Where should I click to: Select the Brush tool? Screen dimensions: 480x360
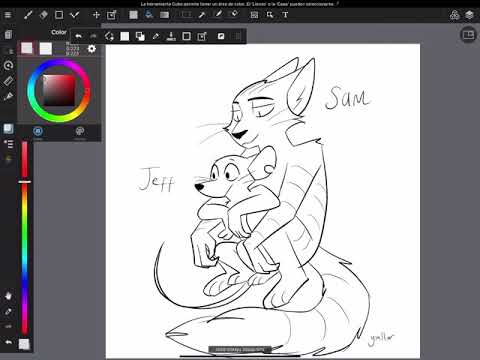[28, 15]
